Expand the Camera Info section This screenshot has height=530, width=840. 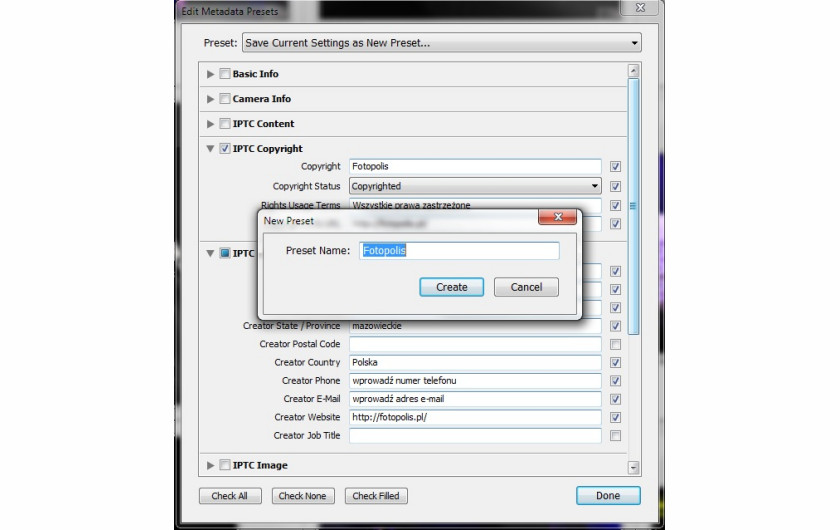(211, 99)
